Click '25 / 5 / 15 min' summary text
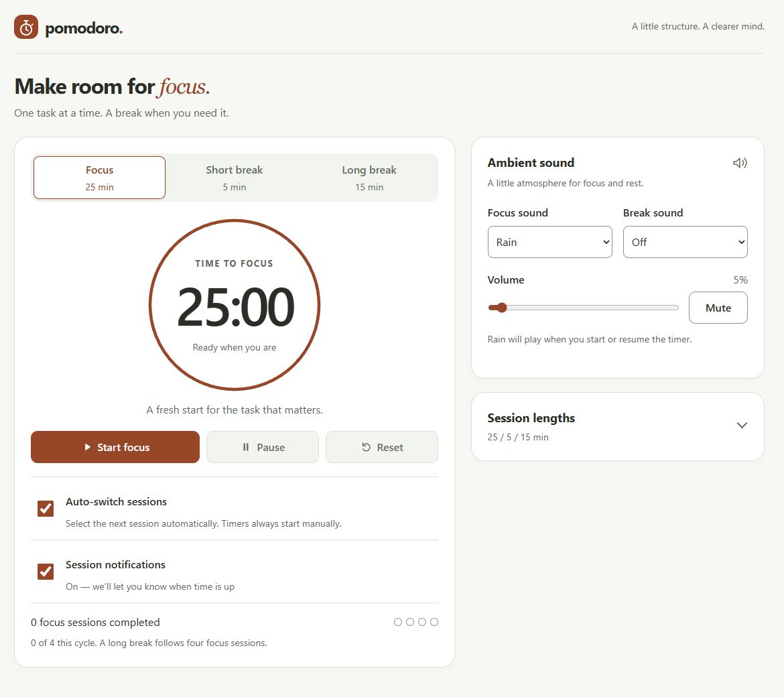Image resolution: width=784 pixels, height=697 pixels. coord(518,438)
